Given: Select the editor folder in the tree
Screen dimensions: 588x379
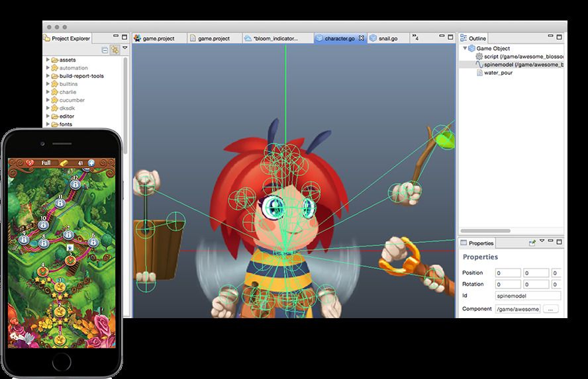Looking at the screenshot, I should pos(66,116).
